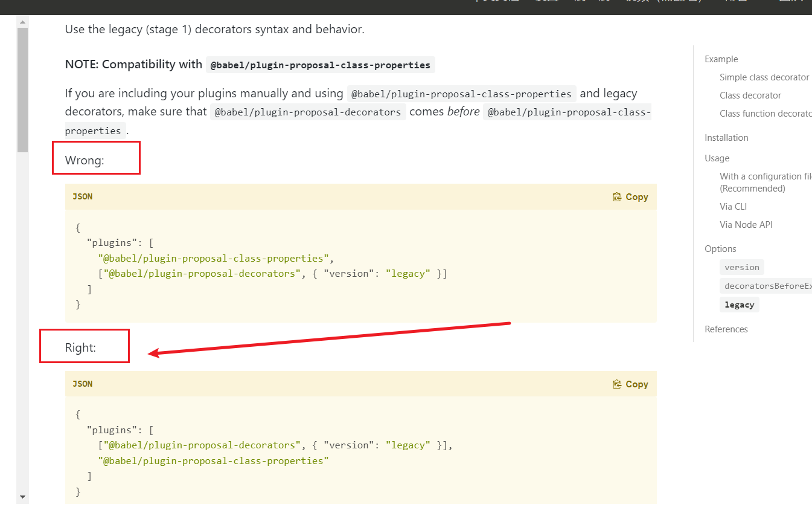This screenshot has height=510, width=812.
Task: Click the 'NOTE: Compatibility with' heading text
Action: click(133, 64)
